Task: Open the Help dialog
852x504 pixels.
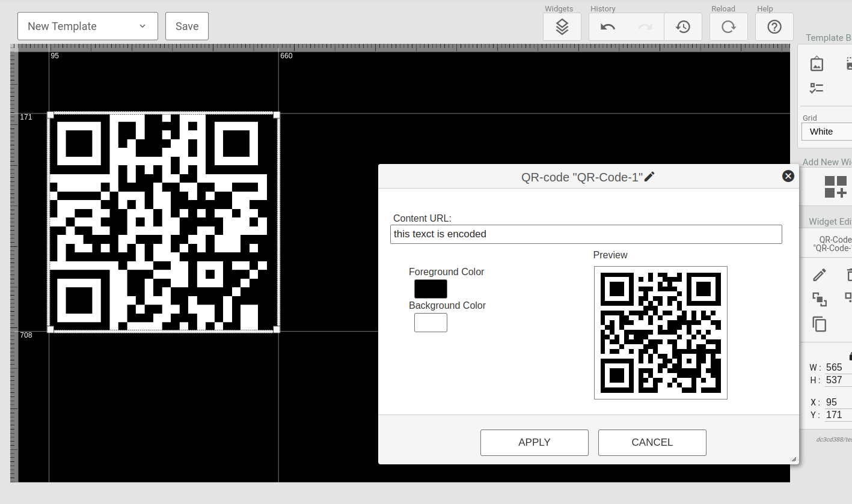Action: [774, 26]
